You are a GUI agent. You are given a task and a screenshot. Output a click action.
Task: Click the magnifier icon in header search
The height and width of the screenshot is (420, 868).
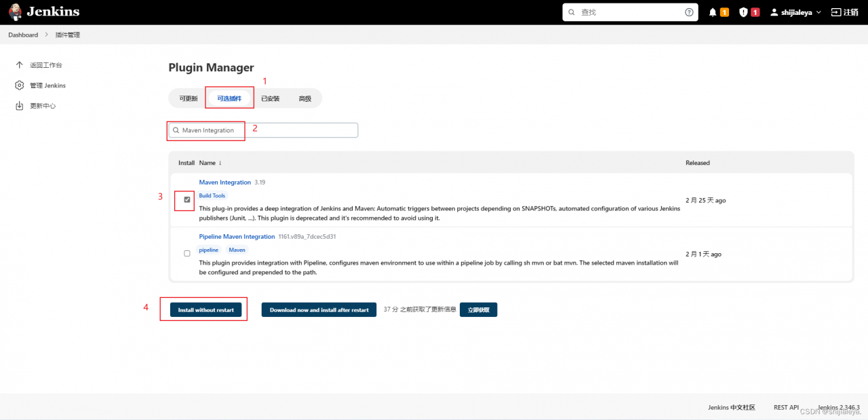pos(572,12)
